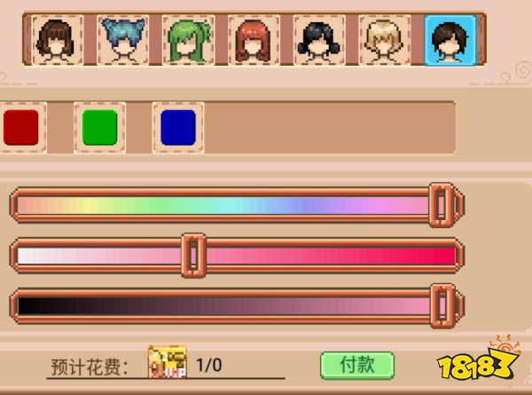Select the brown bob hairstyle
Screen dimensions: 532x395
(58, 40)
